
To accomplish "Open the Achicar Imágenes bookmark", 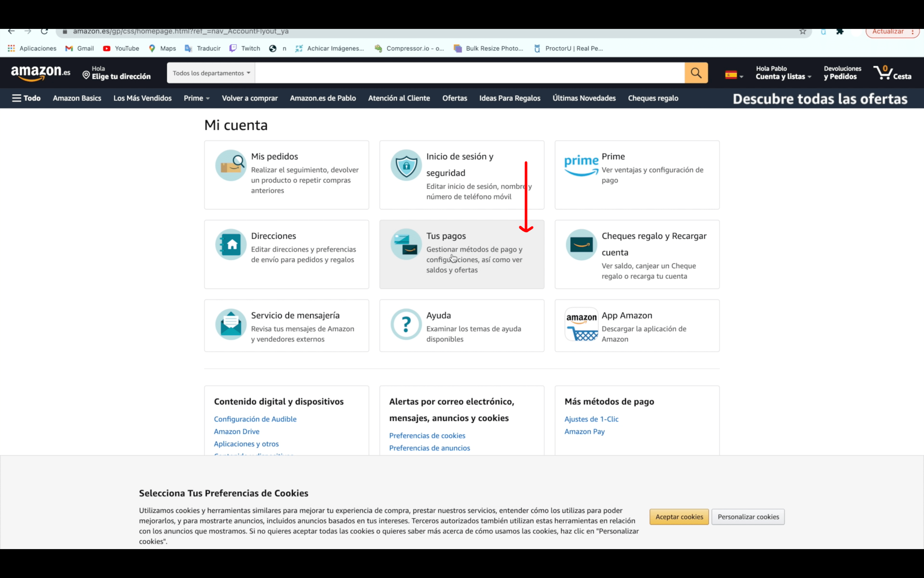I will [329, 49].
